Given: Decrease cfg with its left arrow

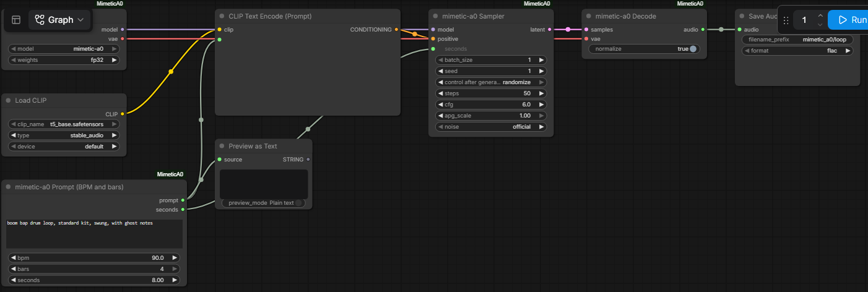Looking at the screenshot, I should 441,105.
